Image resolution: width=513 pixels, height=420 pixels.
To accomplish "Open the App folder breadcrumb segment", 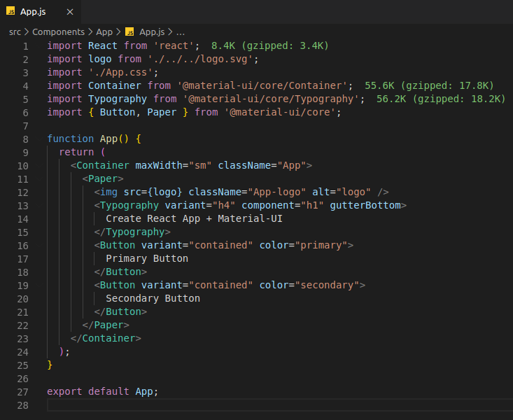I will click(104, 31).
